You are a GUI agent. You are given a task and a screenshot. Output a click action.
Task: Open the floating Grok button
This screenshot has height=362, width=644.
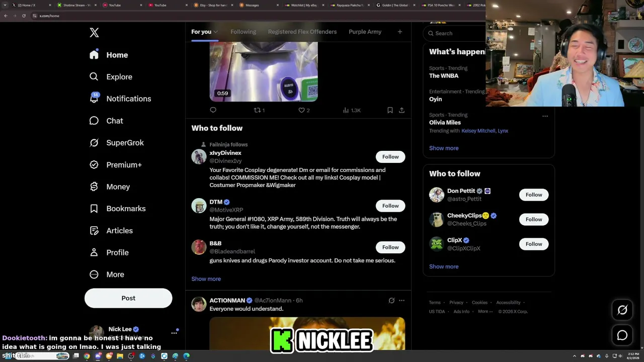pos(622,310)
